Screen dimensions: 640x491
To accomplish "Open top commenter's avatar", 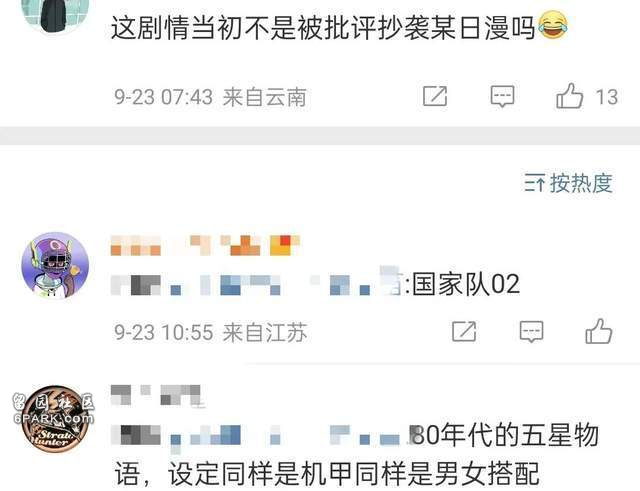I will click(55, 16).
